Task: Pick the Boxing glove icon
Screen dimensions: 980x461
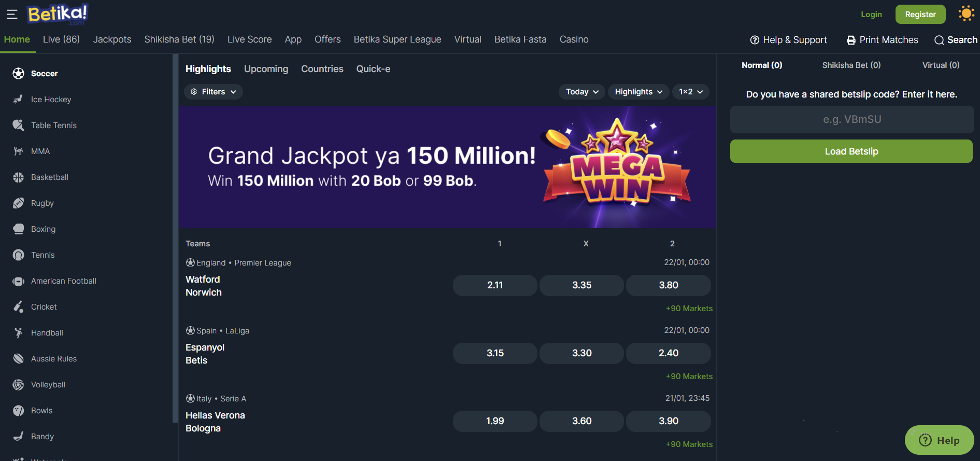Action: tap(19, 229)
